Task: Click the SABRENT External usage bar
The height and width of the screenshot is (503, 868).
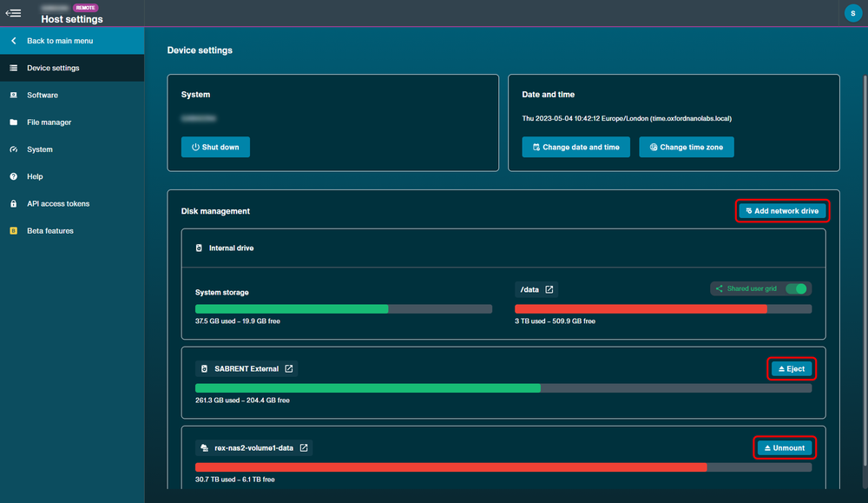Action: coord(503,388)
